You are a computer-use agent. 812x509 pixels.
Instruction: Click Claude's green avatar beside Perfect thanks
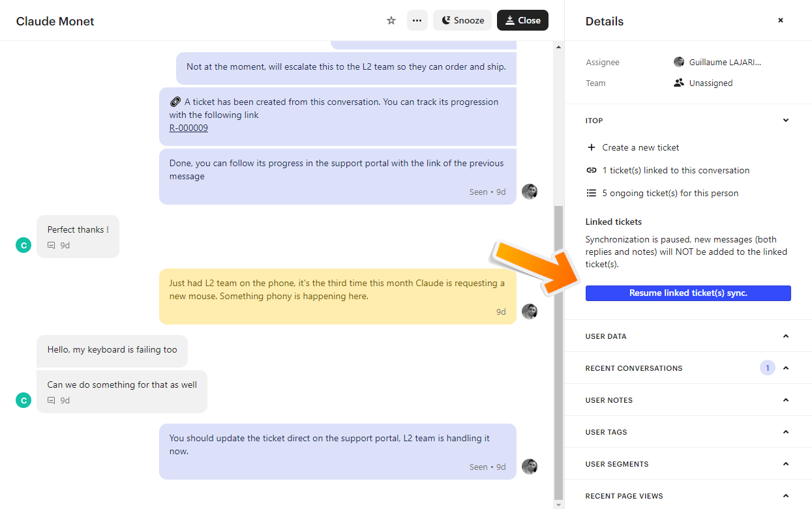click(23, 245)
